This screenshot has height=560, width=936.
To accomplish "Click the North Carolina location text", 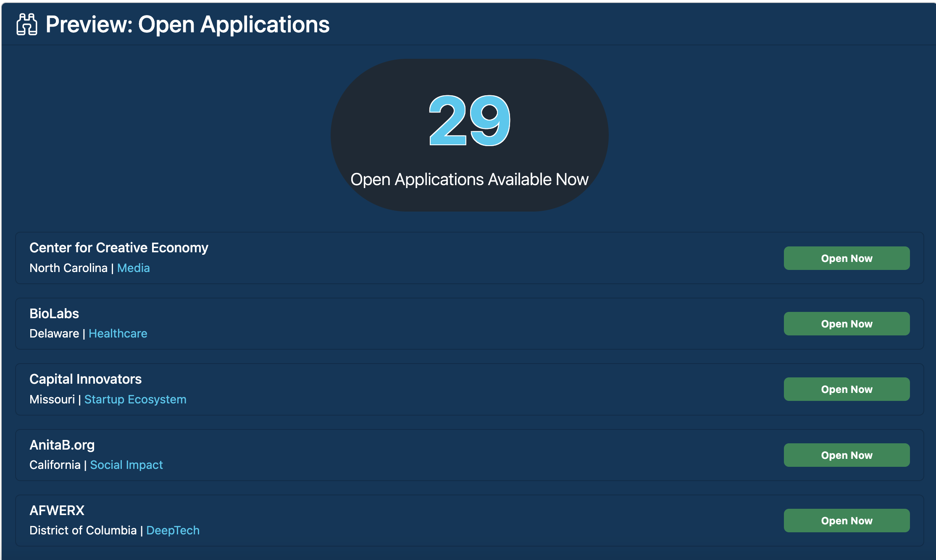I will pos(68,268).
